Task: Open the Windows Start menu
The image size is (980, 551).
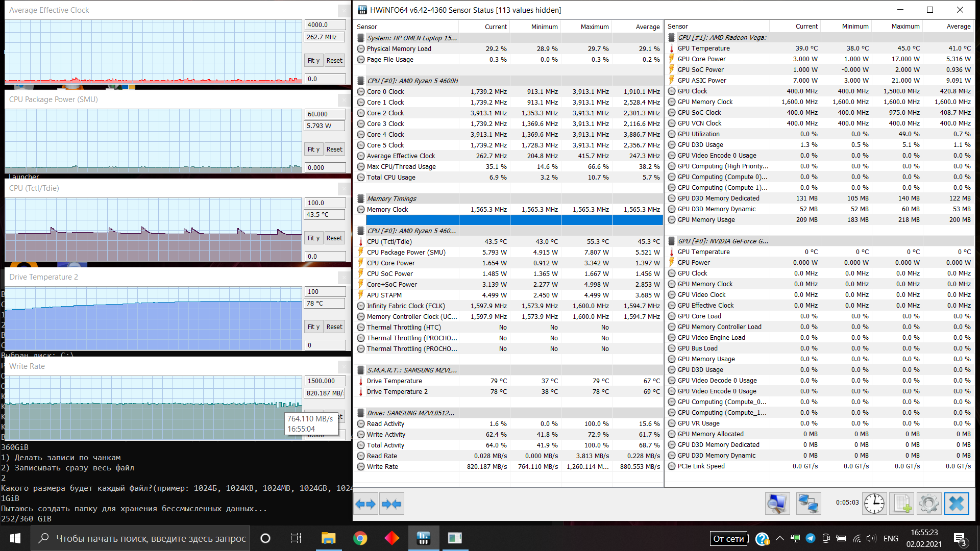Action: (15, 538)
